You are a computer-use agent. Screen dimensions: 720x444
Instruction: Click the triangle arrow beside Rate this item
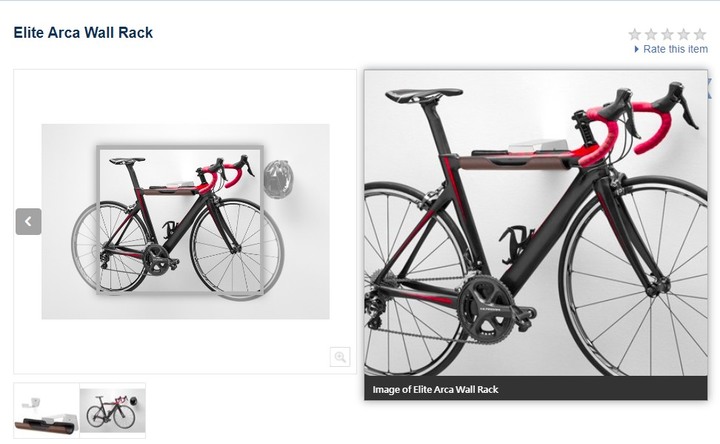pos(636,49)
